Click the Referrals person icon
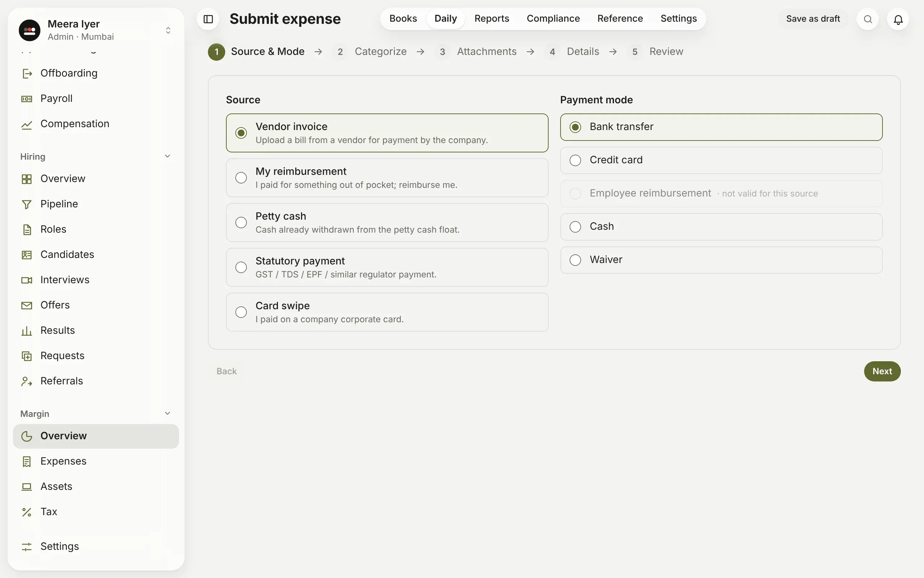 tap(27, 381)
